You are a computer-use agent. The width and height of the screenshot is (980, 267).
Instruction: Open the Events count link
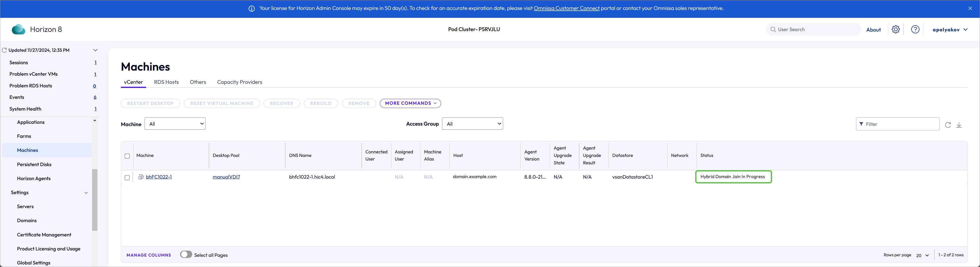(95, 98)
